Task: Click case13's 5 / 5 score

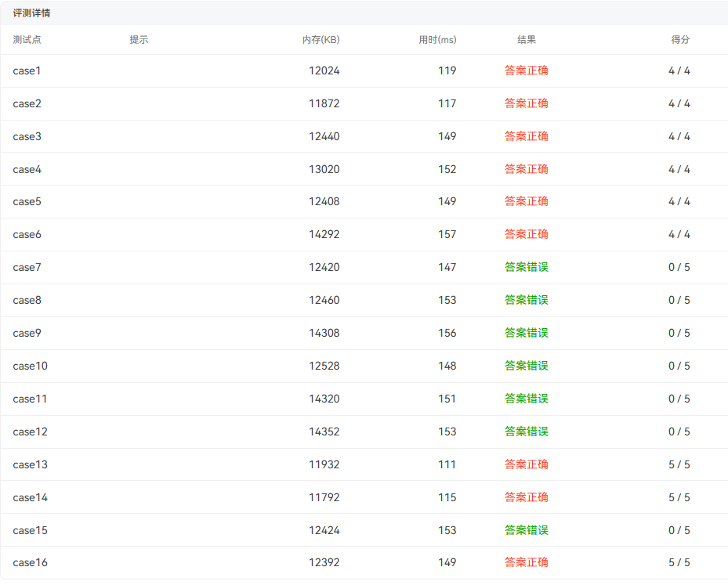Action: (679, 464)
